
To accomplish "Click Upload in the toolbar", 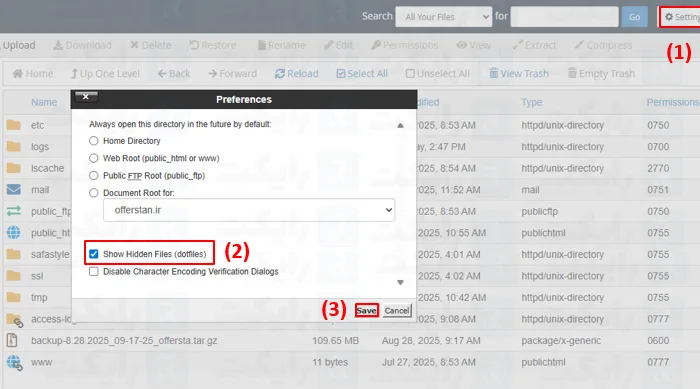I will pos(19,45).
